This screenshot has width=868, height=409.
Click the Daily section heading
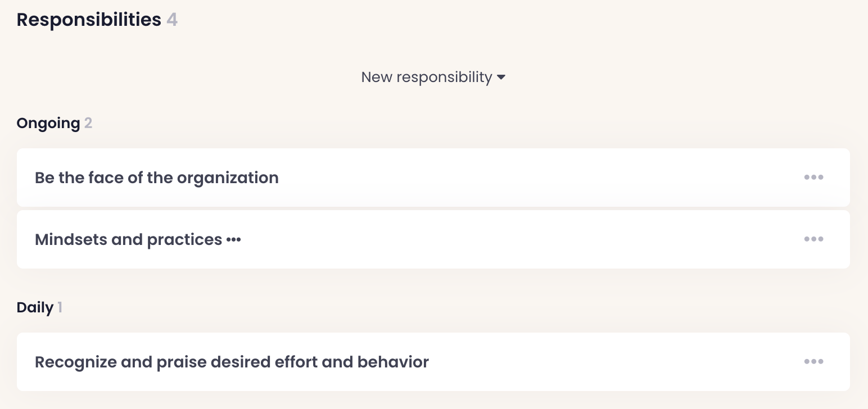click(35, 307)
